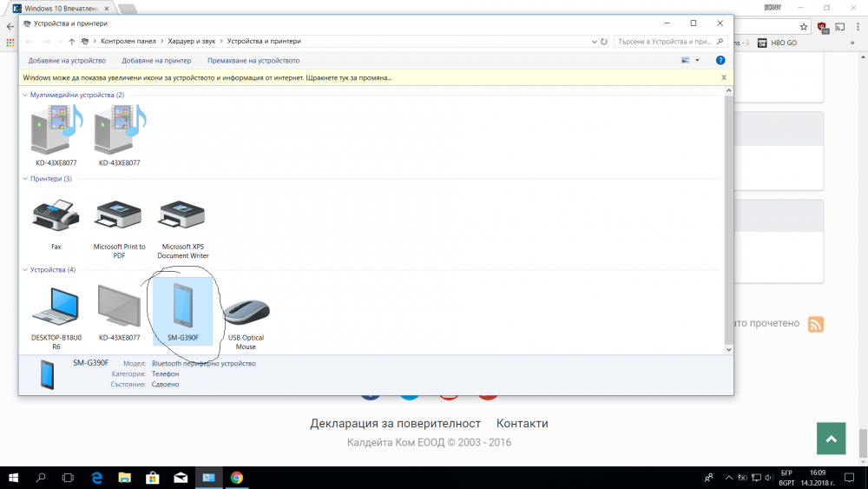Click Контролен панел breadcrumb
Viewport: 868px width, 489px height.
128,42
